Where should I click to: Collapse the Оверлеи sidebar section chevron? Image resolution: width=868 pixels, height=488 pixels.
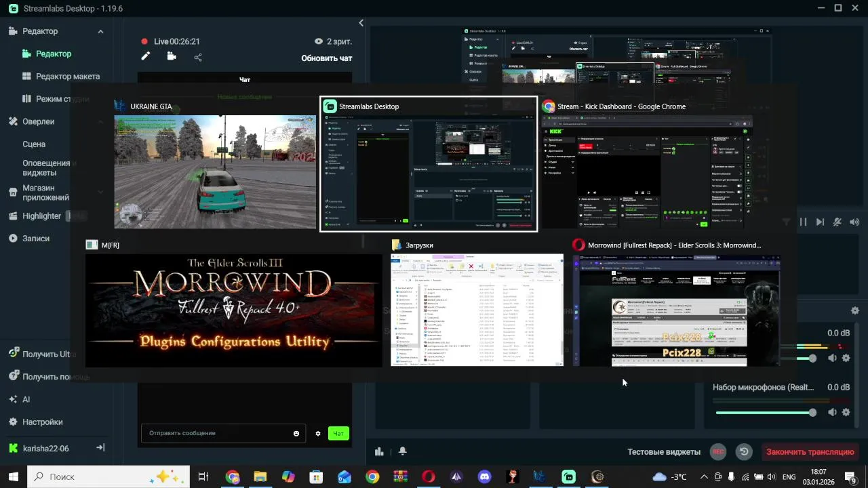(x=100, y=122)
